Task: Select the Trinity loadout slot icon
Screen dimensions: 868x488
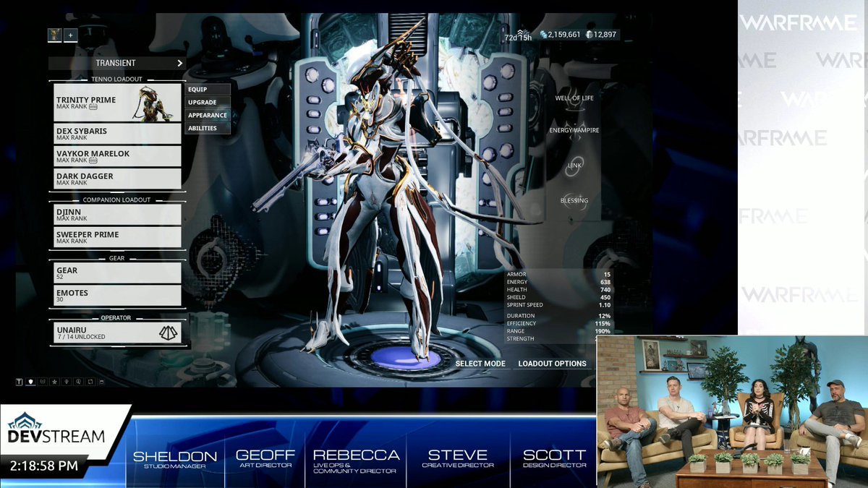Action: tap(54, 34)
